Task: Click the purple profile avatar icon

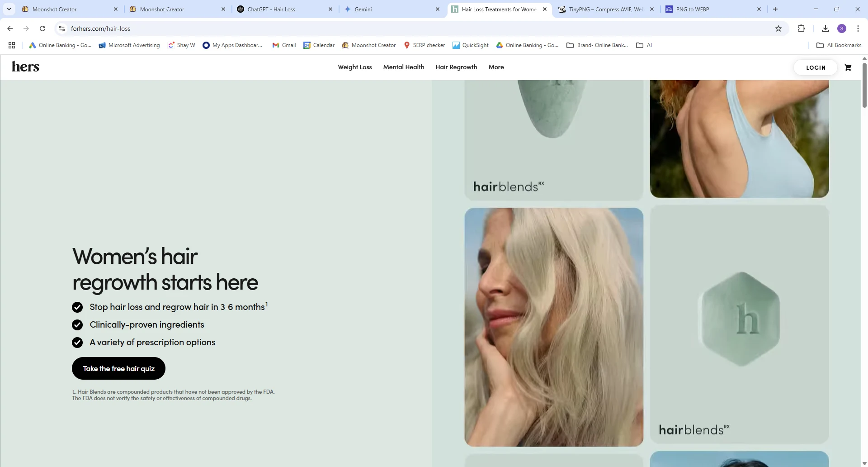Action: pos(841,29)
